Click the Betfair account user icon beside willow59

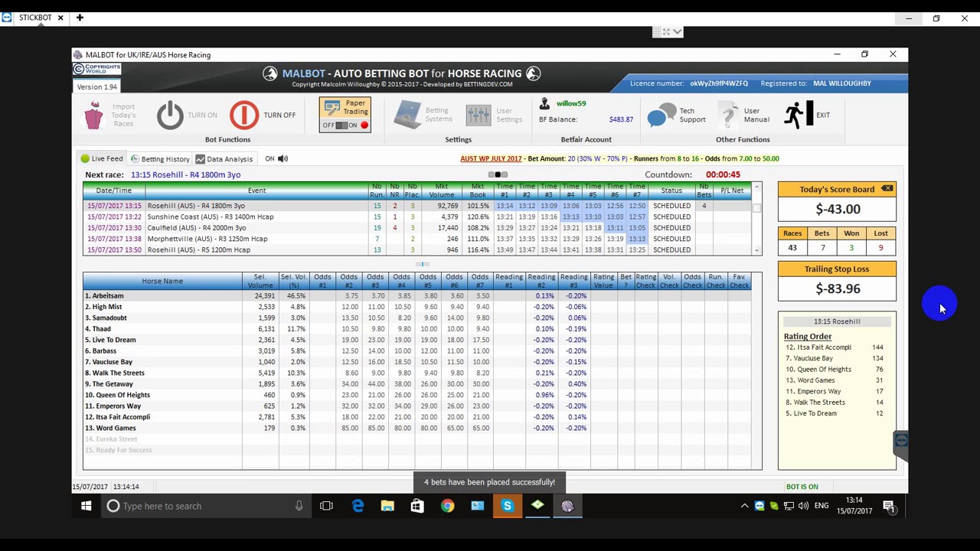click(544, 103)
